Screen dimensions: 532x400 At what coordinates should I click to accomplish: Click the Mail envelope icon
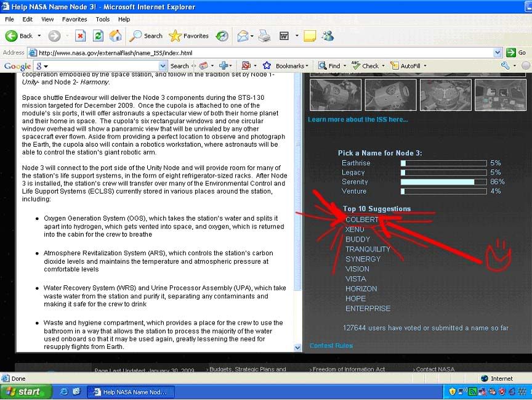pos(243,36)
